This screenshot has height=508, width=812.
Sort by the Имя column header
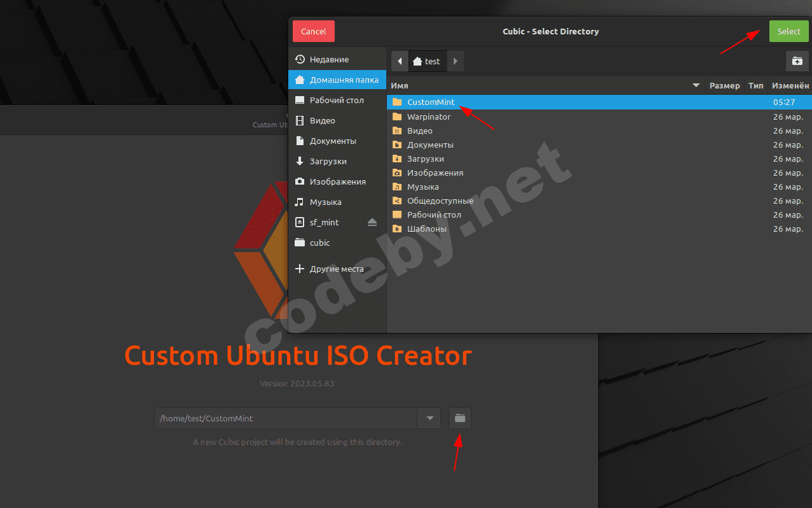(546, 85)
